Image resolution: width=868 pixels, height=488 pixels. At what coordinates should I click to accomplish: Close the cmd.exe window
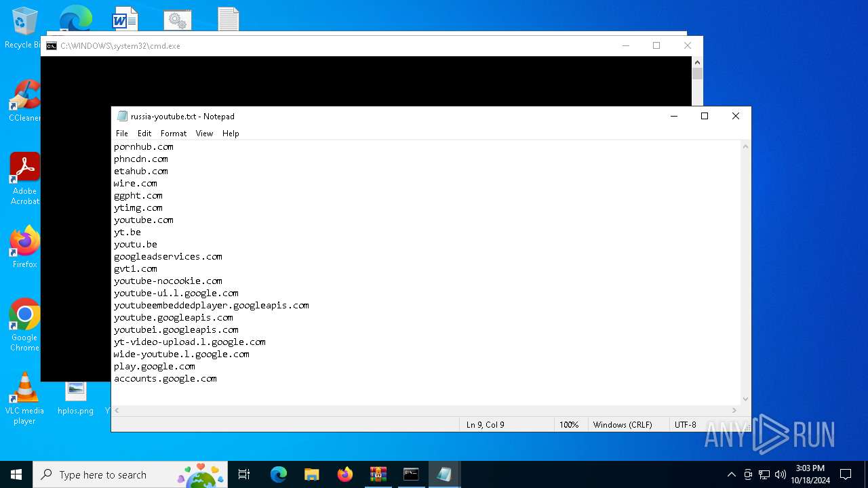pyautogui.click(x=688, y=46)
